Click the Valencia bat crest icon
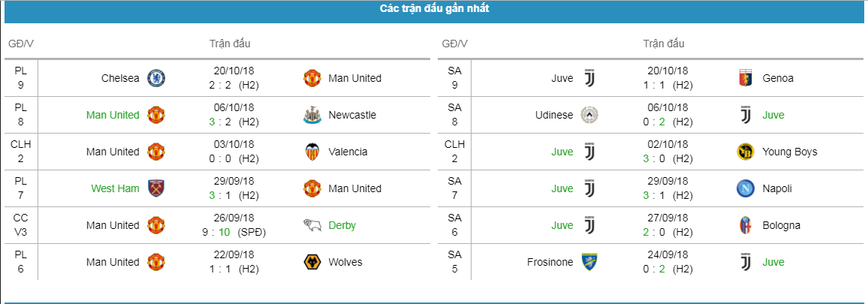 coord(313,152)
